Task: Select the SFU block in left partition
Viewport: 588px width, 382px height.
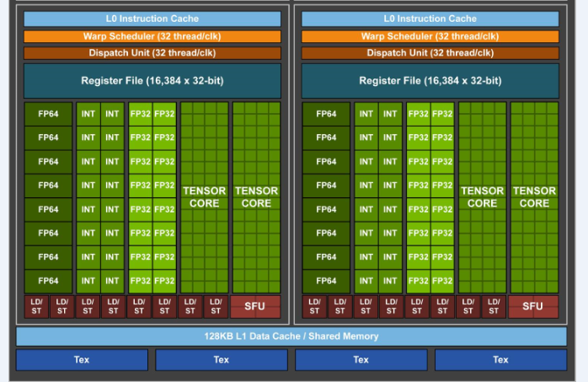Action: [256, 306]
